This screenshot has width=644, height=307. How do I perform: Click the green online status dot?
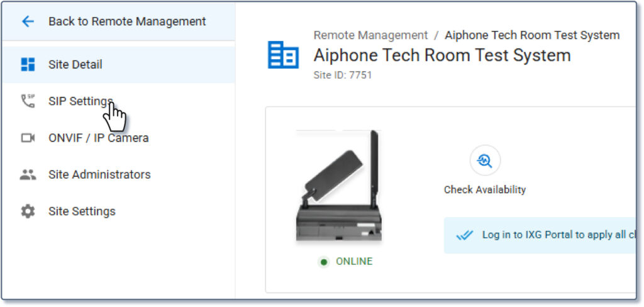(x=323, y=262)
